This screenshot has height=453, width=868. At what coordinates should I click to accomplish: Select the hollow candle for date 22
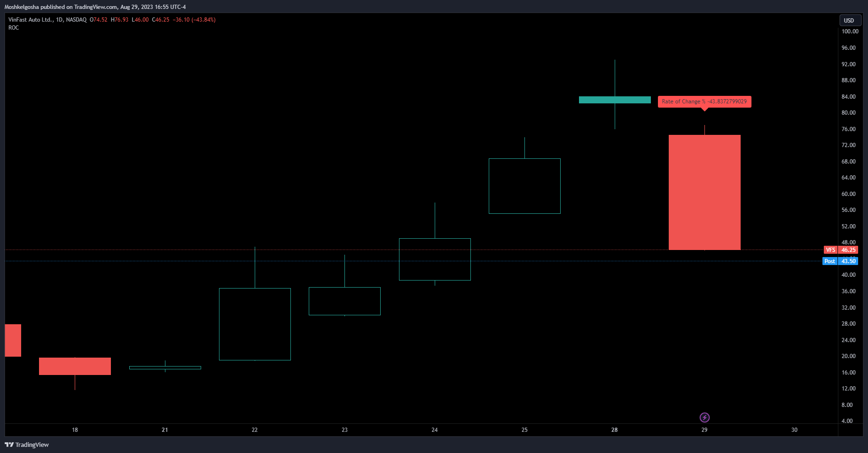pos(255,324)
